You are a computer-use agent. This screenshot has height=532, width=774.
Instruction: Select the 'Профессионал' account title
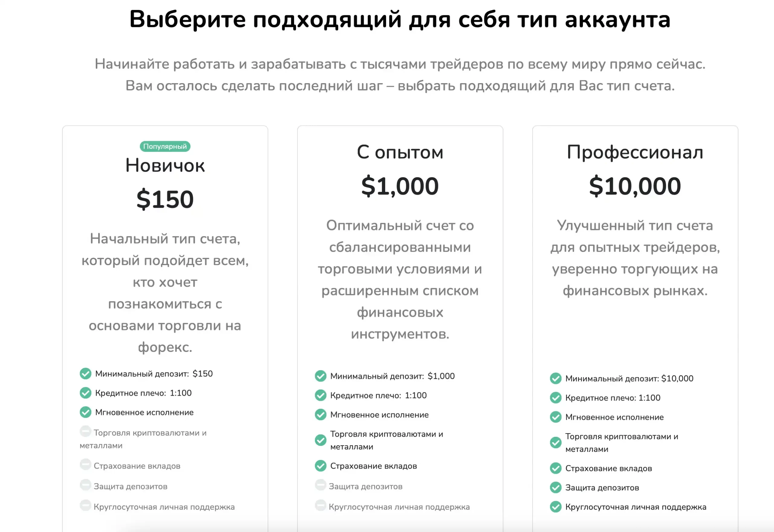pos(635,153)
